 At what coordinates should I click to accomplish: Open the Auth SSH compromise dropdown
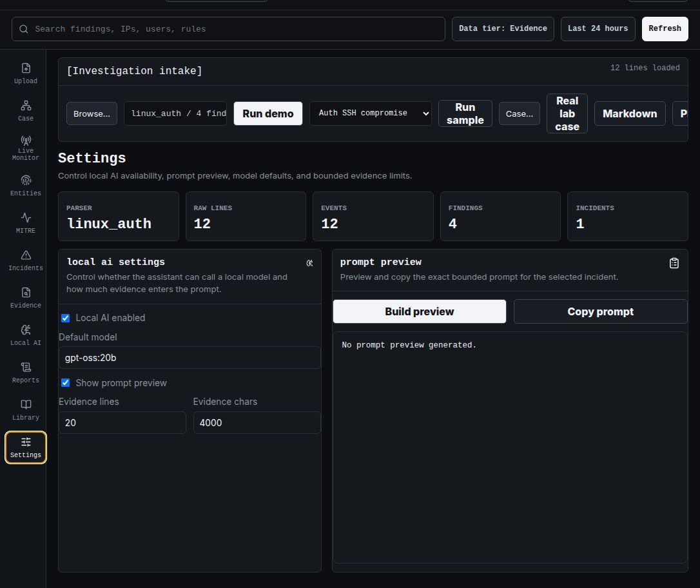pyautogui.click(x=370, y=113)
